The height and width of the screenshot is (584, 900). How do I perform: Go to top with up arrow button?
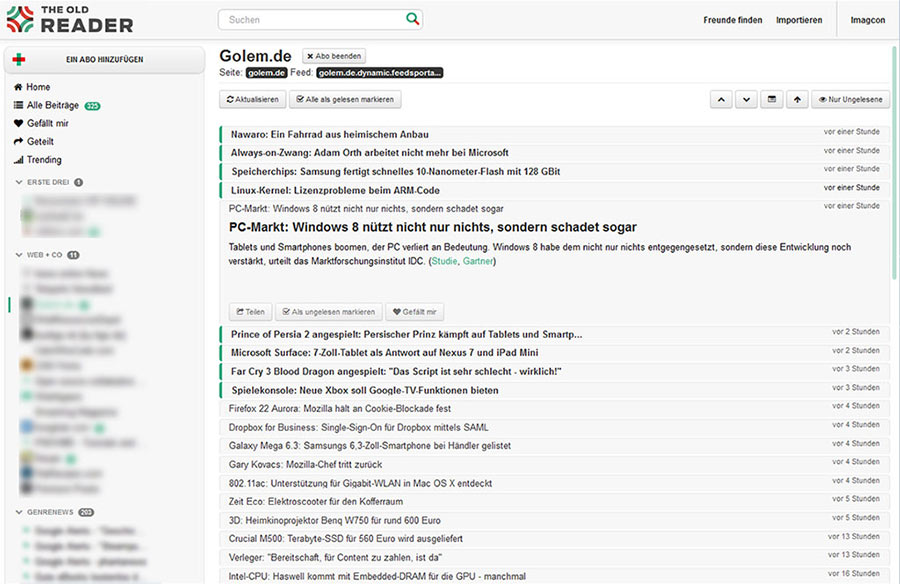point(797,99)
